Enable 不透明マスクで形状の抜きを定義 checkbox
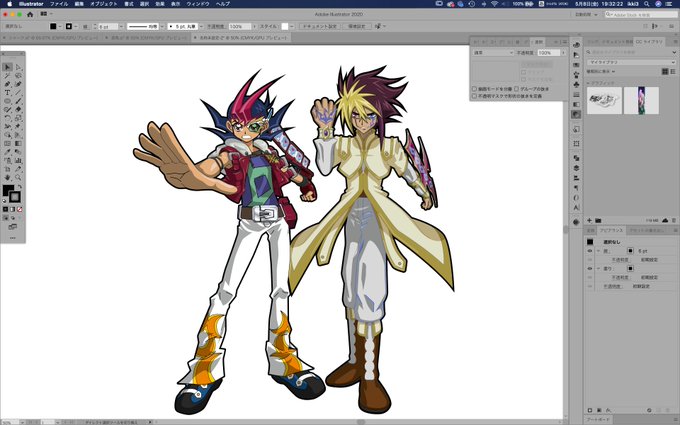680x425 pixels. pyautogui.click(x=474, y=96)
